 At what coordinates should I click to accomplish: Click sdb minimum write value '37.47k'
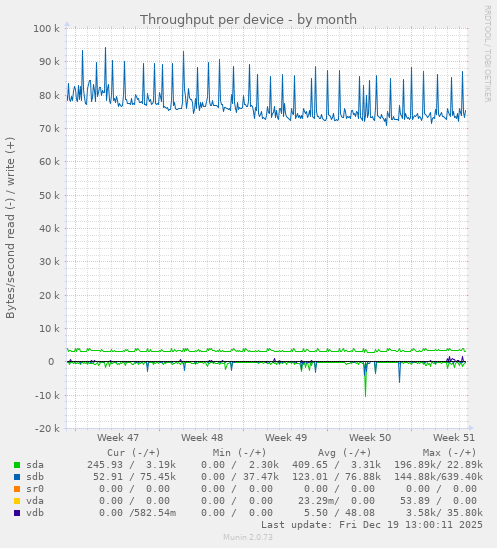pos(261,477)
